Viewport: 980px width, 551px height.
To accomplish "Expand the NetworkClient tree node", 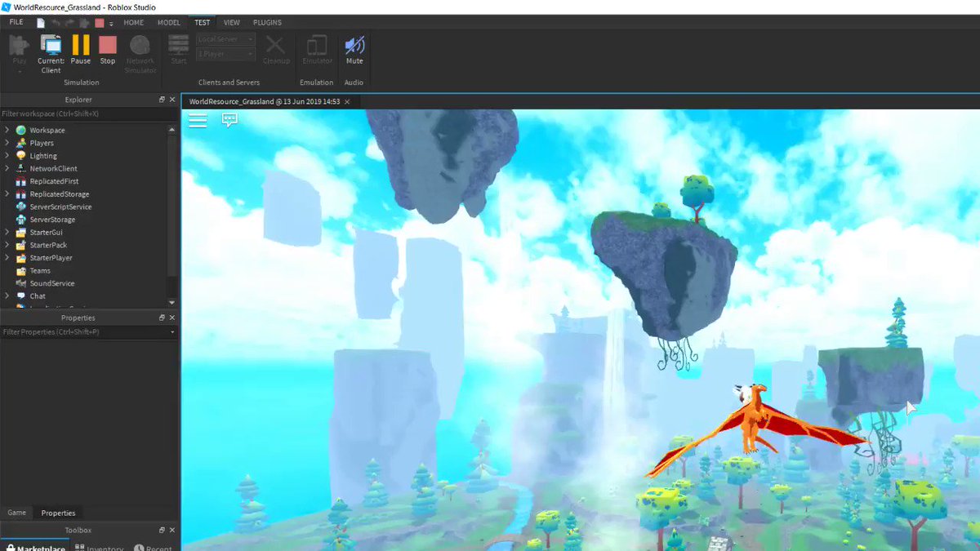I will [x=7, y=168].
